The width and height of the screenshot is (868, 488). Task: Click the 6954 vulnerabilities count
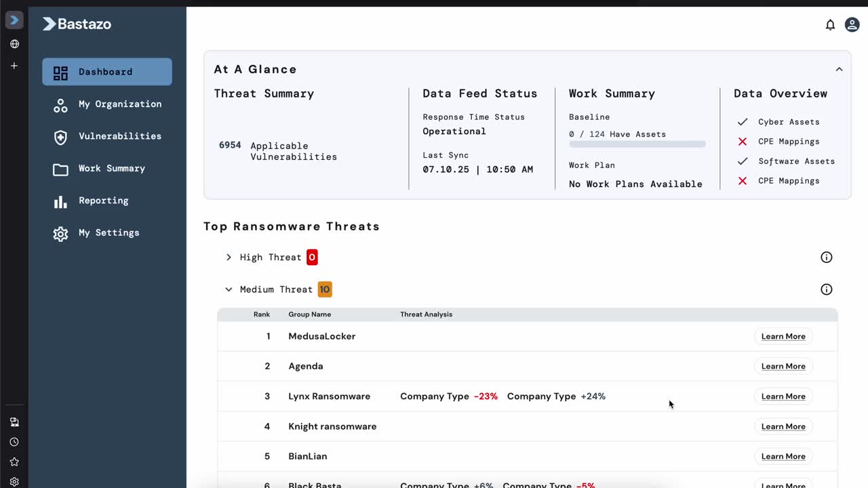click(x=230, y=145)
